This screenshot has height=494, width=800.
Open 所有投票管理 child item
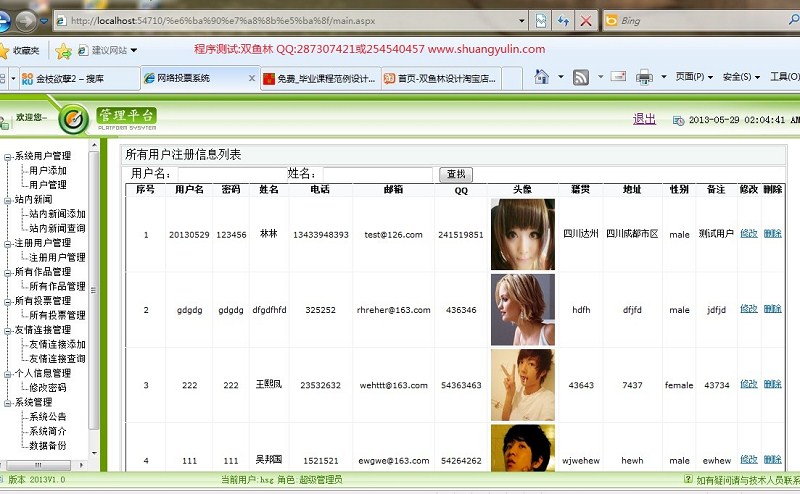57,315
